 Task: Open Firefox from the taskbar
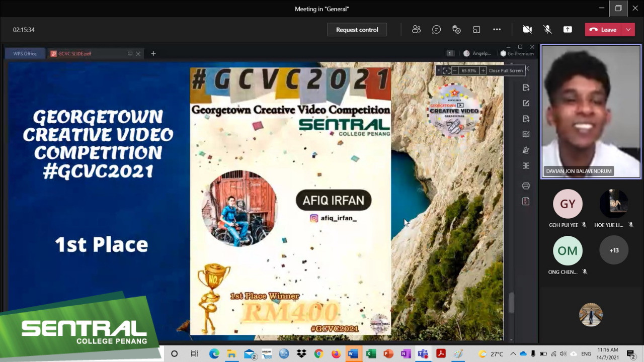tap(336, 354)
